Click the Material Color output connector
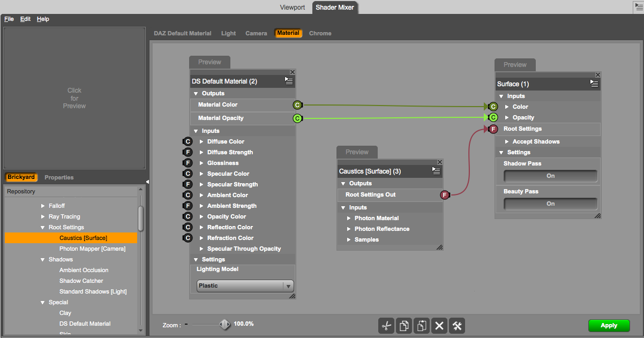The height and width of the screenshot is (338, 644). click(x=297, y=105)
